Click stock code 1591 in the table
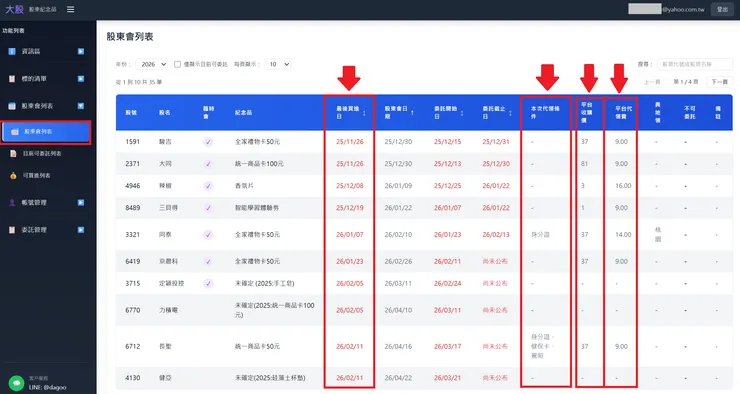This screenshot has width=740, height=394. tap(133, 142)
